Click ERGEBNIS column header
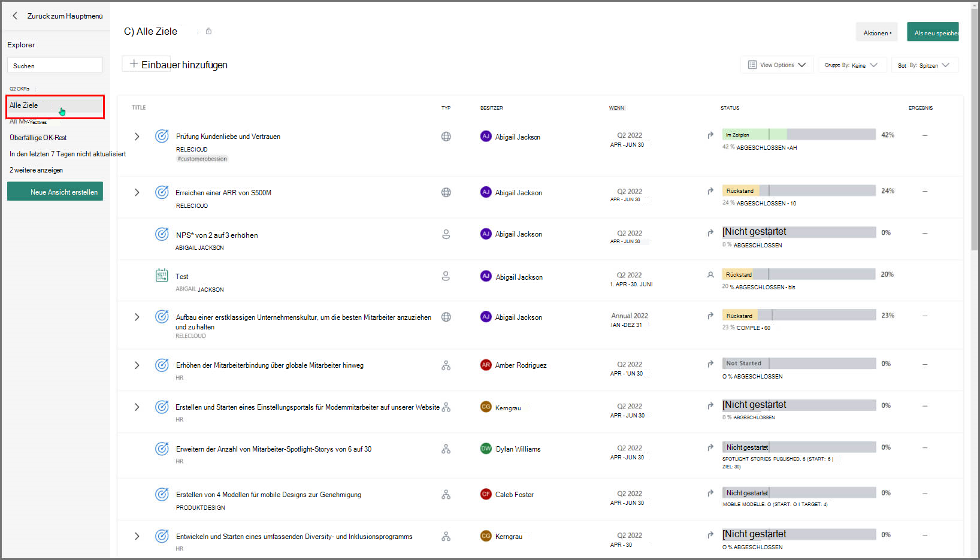980x560 pixels. click(920, 108)
